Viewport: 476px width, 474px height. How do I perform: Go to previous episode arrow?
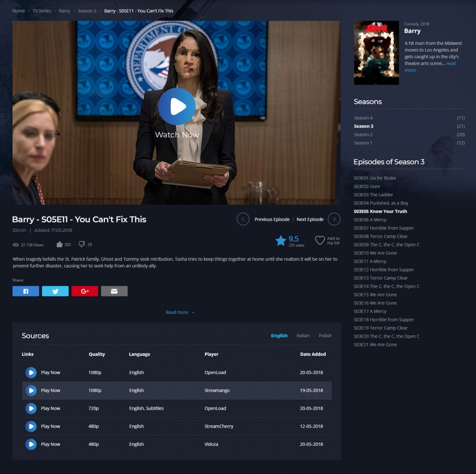coord(243,219)
